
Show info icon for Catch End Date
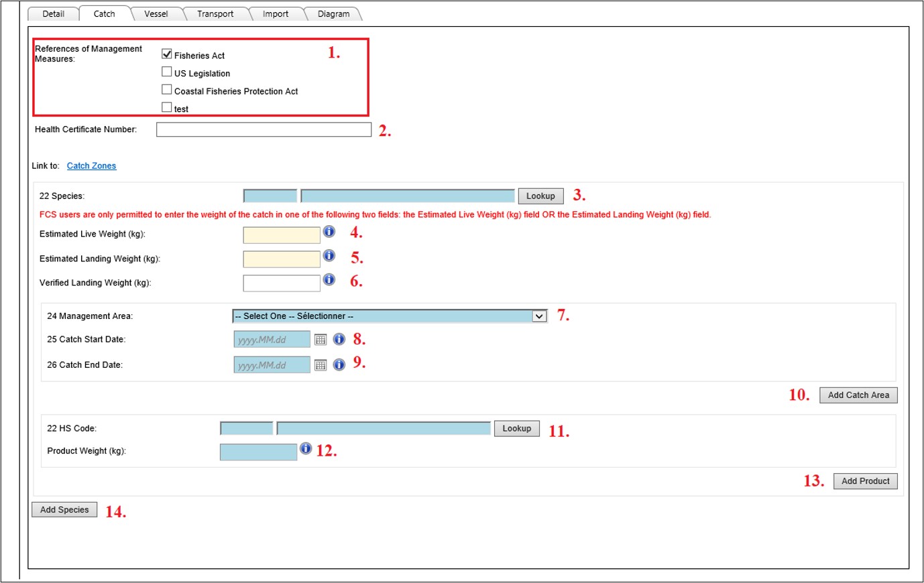[339, 365]
